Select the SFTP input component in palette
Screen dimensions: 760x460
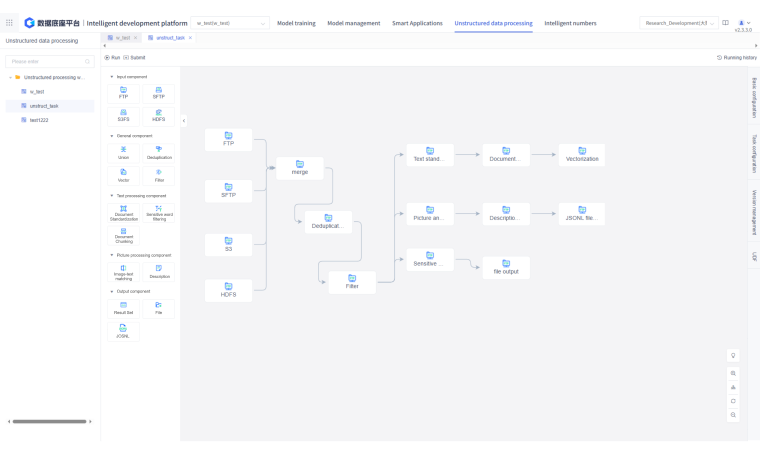(158, 93)
